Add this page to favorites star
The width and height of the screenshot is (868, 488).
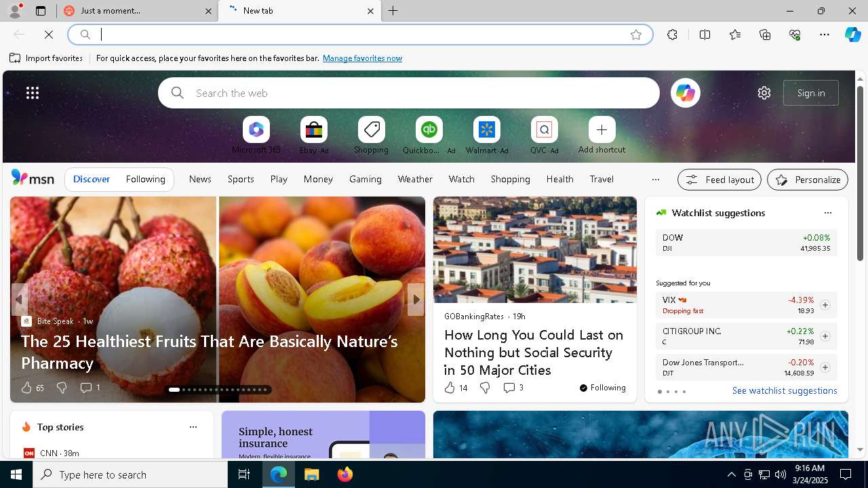pos(636,35)
